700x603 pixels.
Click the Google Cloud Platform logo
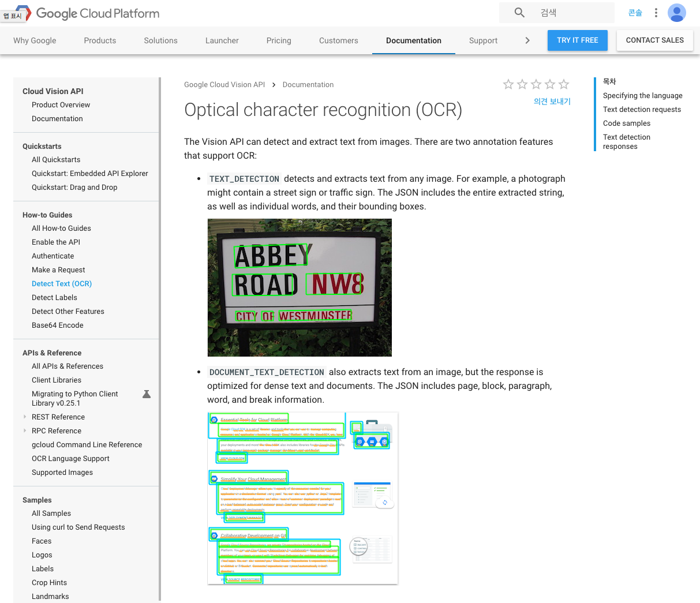pyautogui.click(x=87, y=13)
